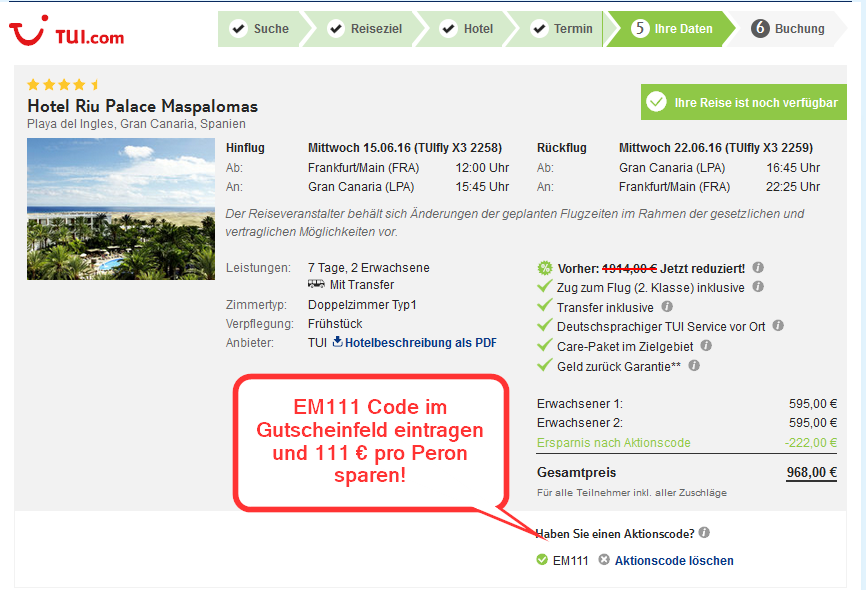Click the Hotel Riu Palace Maspalomas title
This screenshot has height=590, width=866.
(142, 106)
